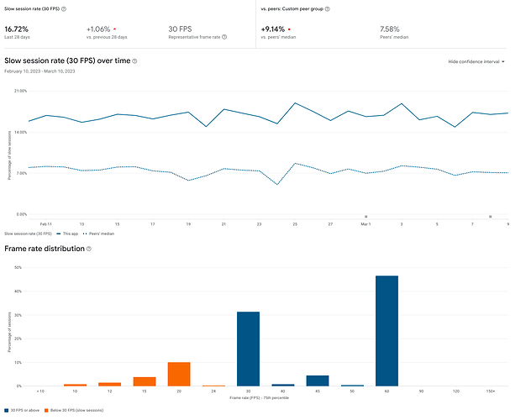Click the 16.72% slow session rate value
This screenshot has height=420, width=526.
[17, 28]
